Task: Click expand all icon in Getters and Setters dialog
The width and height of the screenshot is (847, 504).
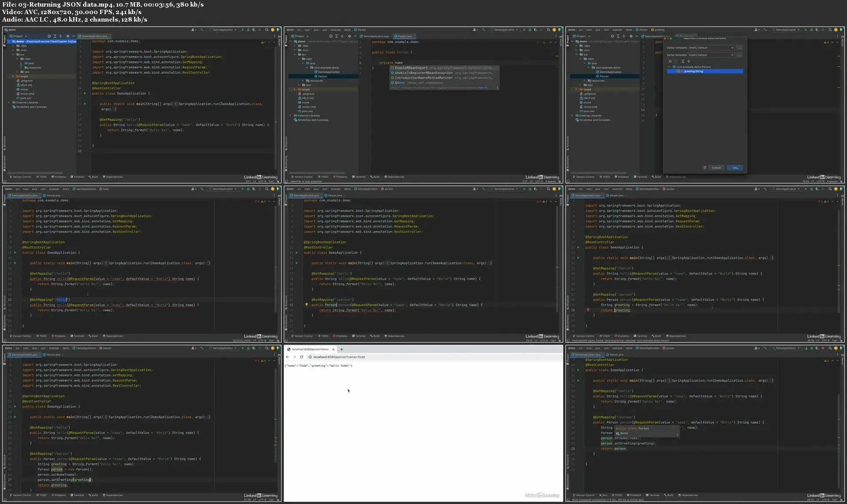Action: (x=682, y=61)
